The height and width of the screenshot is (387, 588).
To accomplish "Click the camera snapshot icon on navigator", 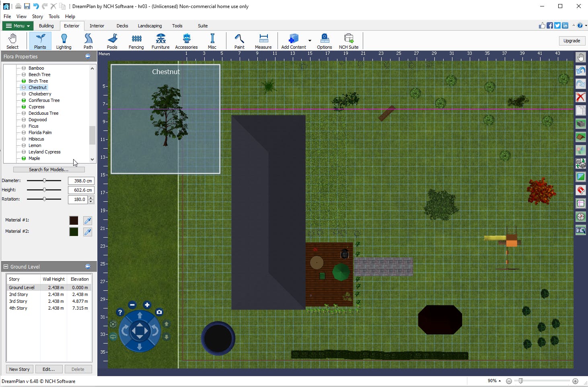I will (159, 312).
